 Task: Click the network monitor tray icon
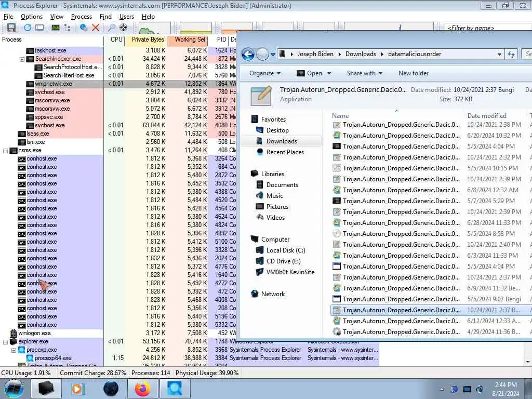[x=467, y=389]
